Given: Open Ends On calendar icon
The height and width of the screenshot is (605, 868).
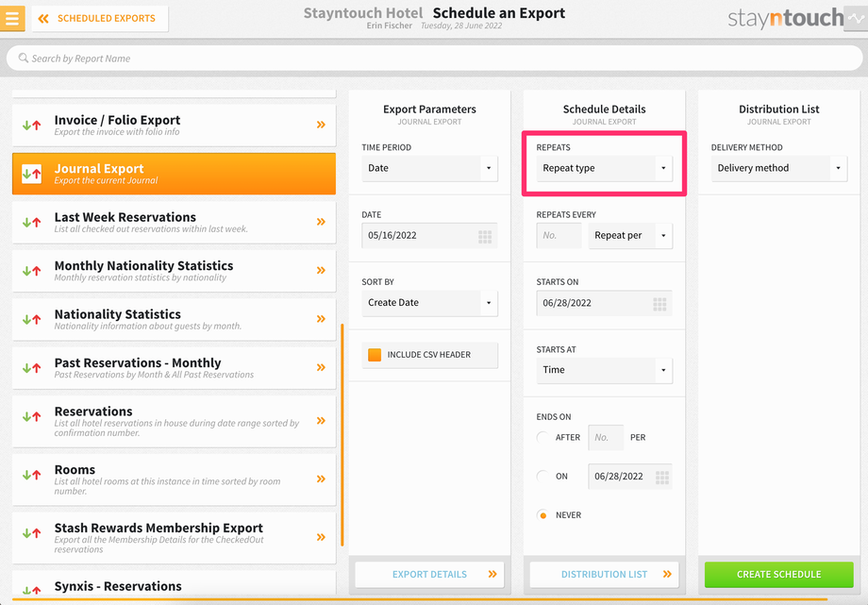Looking at the screenshot, I should [662, 477].
